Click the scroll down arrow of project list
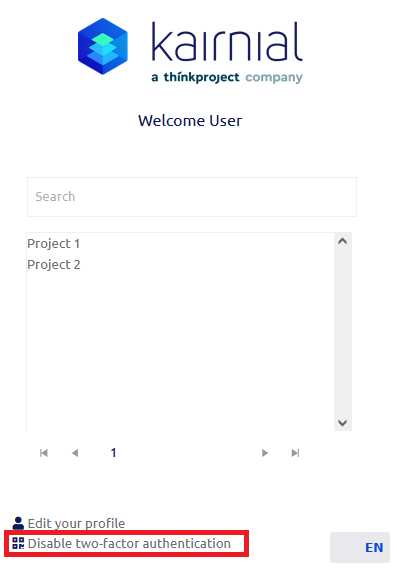The width and height of the screenshot is (397, 583). (343, 423)
